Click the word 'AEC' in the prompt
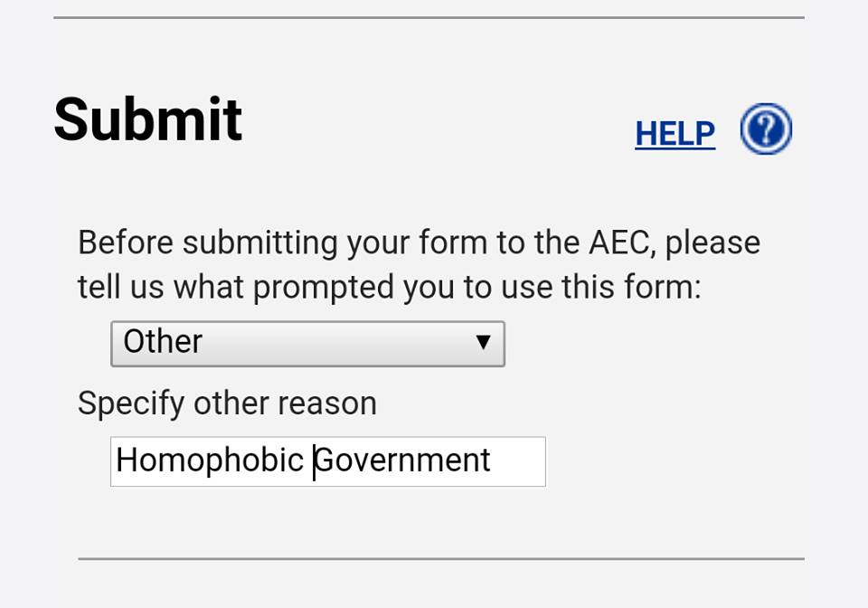This screenshot has width=868, height=608. click(621, 242)
